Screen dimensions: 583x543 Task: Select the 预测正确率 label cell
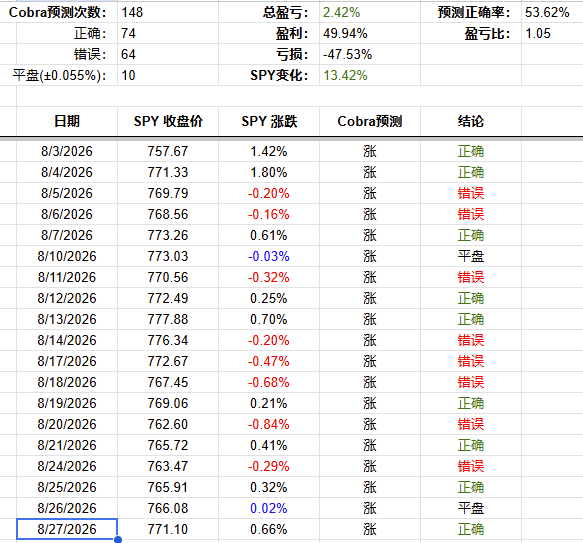[x=471, y=12]
